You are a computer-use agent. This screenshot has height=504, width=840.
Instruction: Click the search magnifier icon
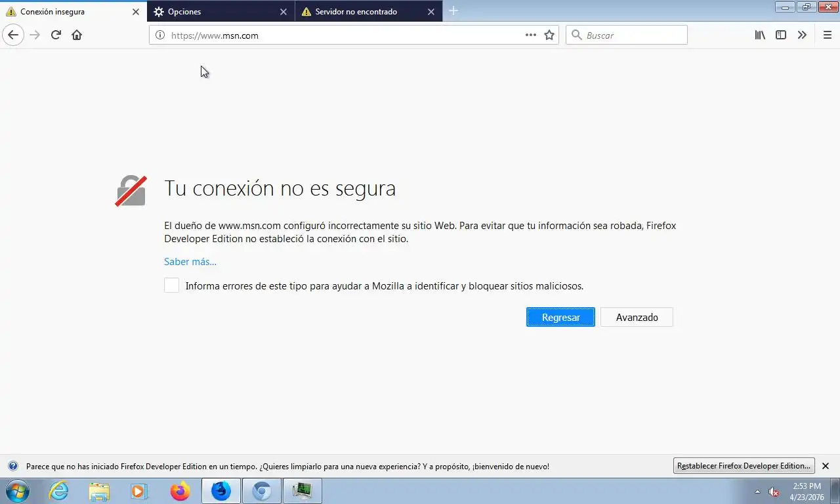click(576, 35)
